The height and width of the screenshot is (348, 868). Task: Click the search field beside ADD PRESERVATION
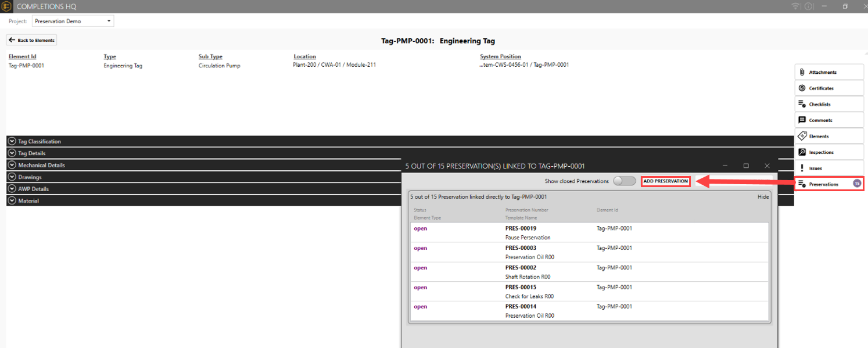coord(734,181)
